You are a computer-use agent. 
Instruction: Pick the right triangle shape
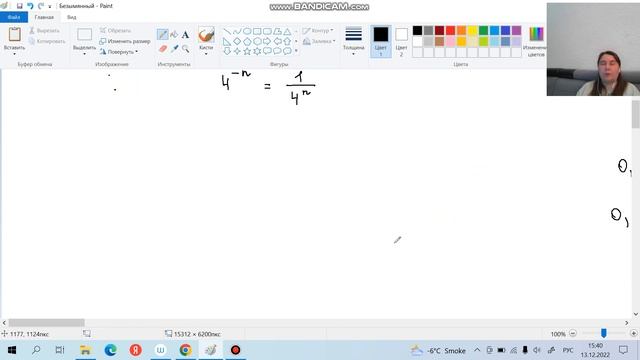point(227,41)
